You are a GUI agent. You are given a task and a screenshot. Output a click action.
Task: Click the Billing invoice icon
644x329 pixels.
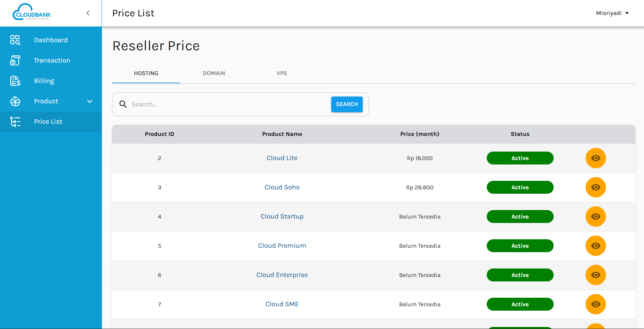[x=15, y=81]
